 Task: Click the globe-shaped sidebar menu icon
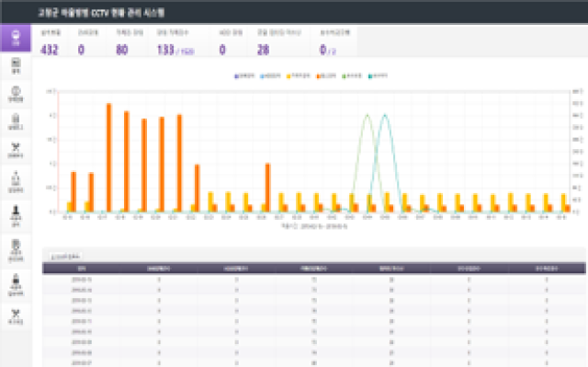(16, 94)
